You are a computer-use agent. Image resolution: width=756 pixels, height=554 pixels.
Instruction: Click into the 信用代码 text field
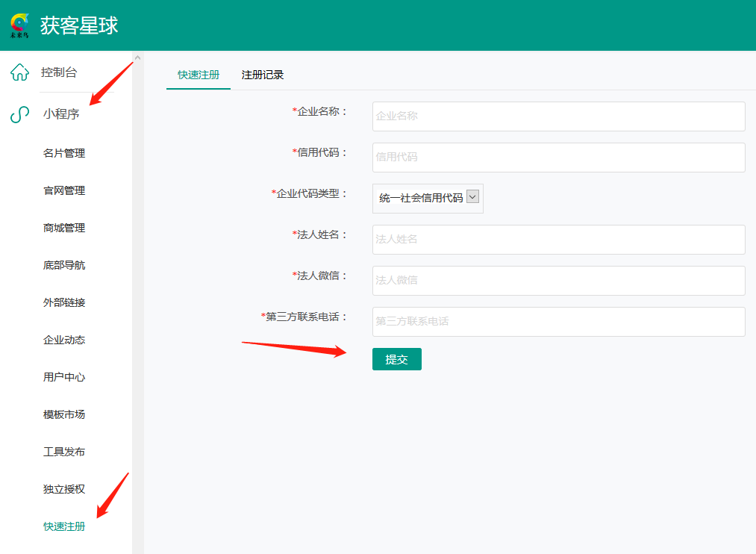pyautogui.click(x=558, y=158)
